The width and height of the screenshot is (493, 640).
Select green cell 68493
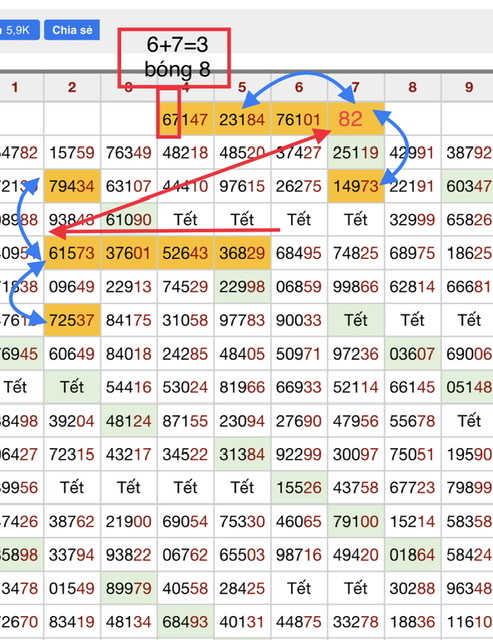tap(185, 622)
